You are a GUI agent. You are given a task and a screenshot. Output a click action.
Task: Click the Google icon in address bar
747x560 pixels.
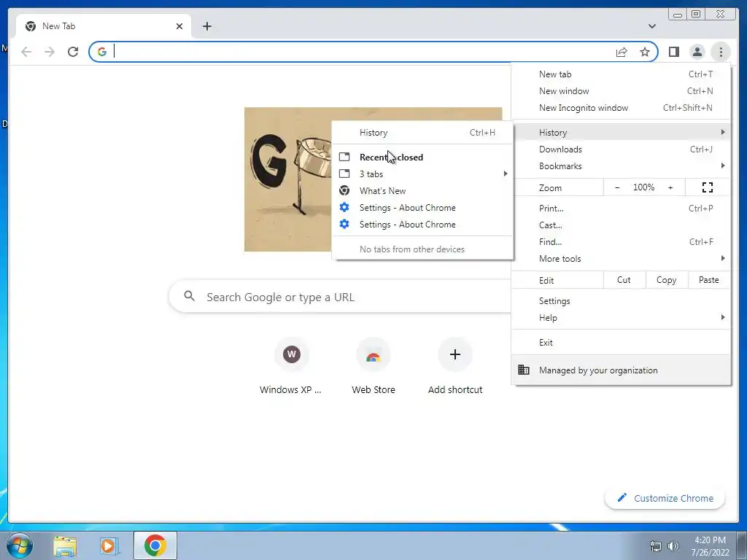click(101, 52)
